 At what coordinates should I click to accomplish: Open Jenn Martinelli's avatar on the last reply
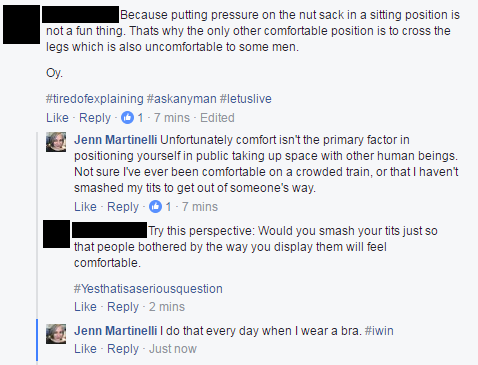(x=56, y=334)
